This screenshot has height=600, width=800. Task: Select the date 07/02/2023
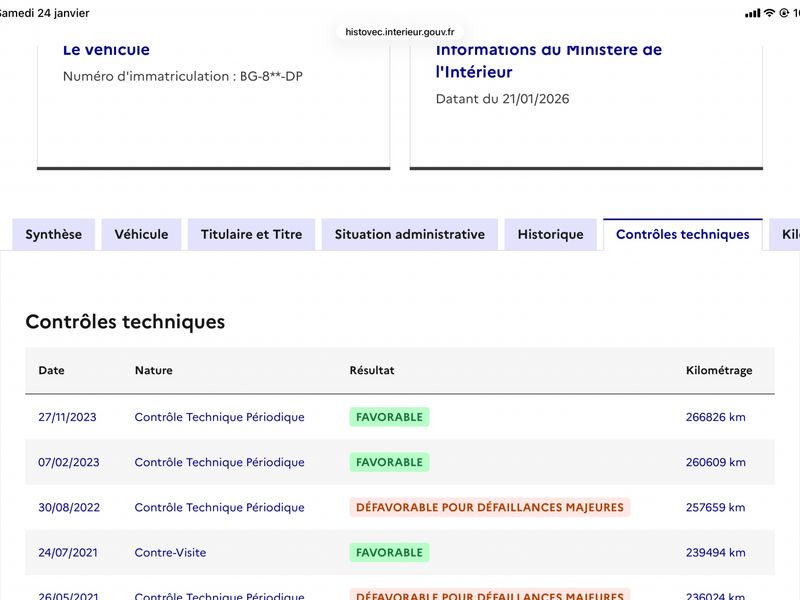pyautogui.click(x=69, y=462)
